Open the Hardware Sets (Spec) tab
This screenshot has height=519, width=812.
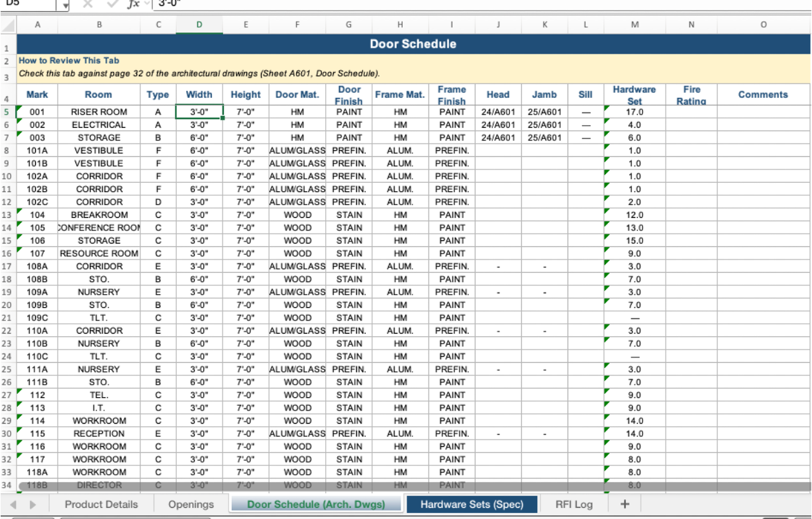[x=472, y=504]
